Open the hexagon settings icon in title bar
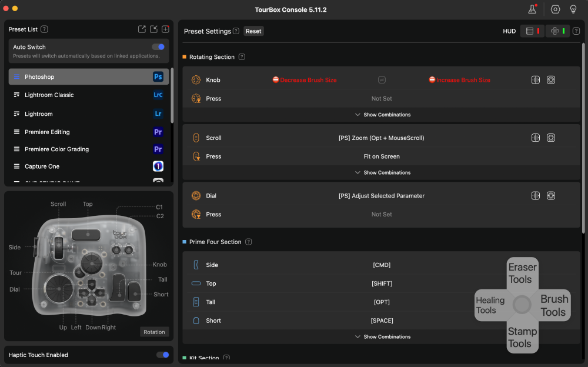588x367 pixels. (x=556, y=9)
